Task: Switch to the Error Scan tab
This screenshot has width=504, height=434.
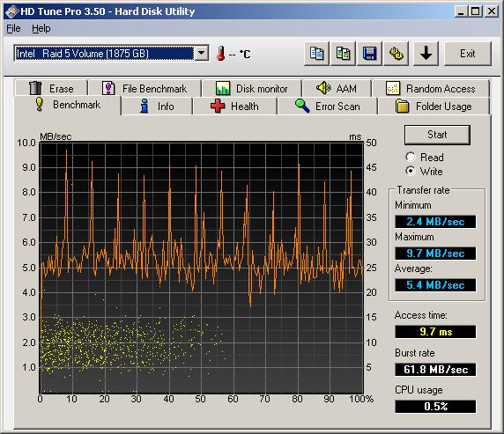Action: coord(328,106)
